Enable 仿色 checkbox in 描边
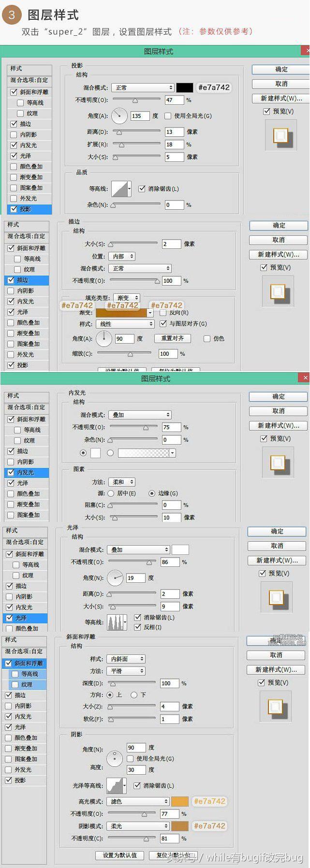This screenshot has width=310, height=868. point(207,339)
